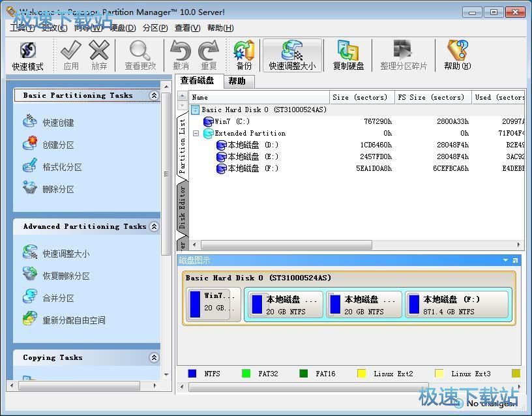
Task: Open the 硬盘(D) menu
Action: point(123,28)
